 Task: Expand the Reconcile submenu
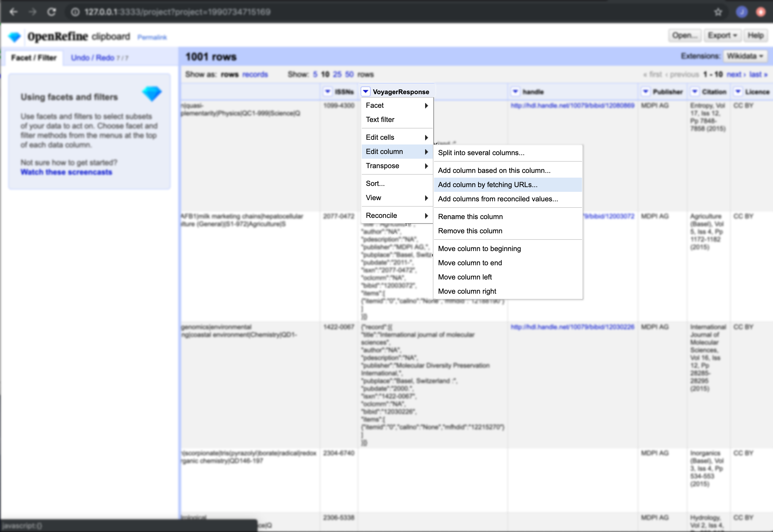pos(397,216)
